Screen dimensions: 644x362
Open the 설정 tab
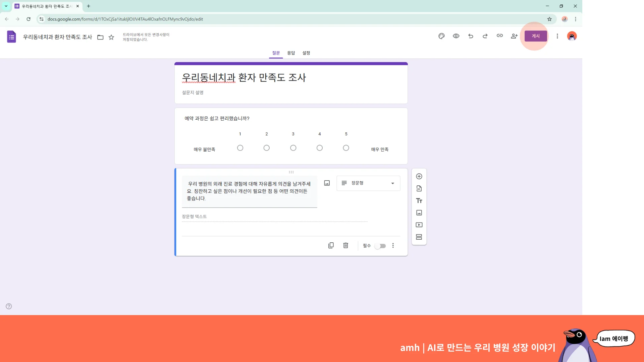coord(306,53)
